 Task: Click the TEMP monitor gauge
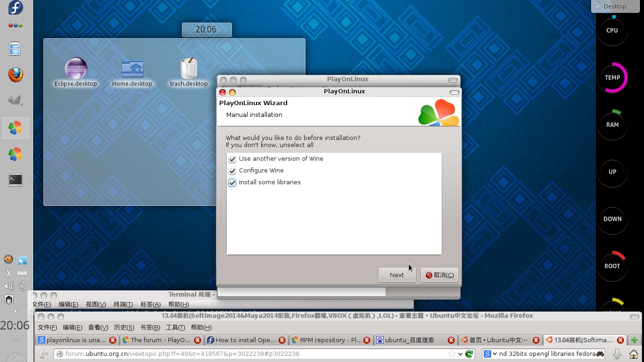click(612, 77)
